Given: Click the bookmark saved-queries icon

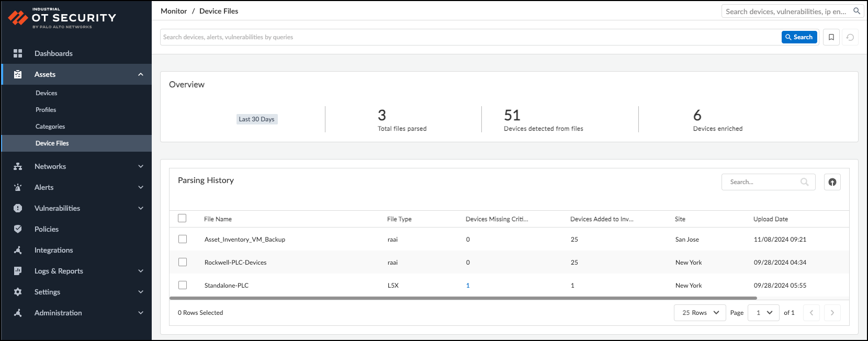Looking at the screenshot, I should pos(831,37).
